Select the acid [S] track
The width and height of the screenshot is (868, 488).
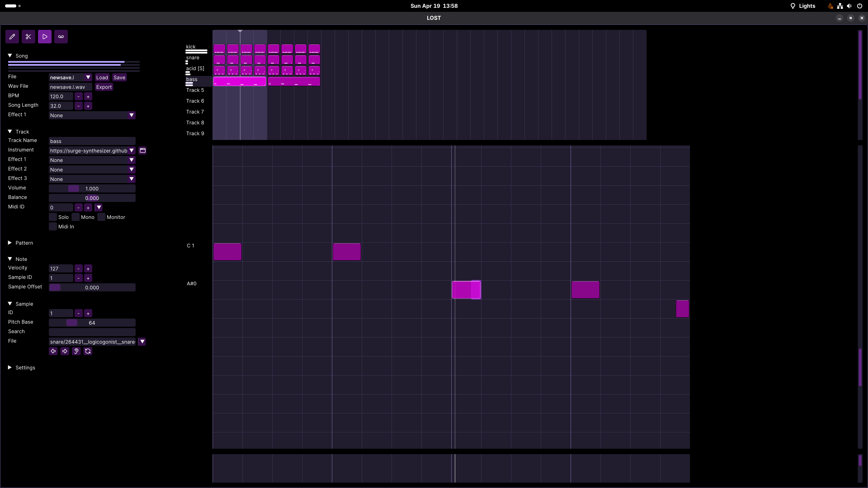pyautogui.click(x=195, y=68)
